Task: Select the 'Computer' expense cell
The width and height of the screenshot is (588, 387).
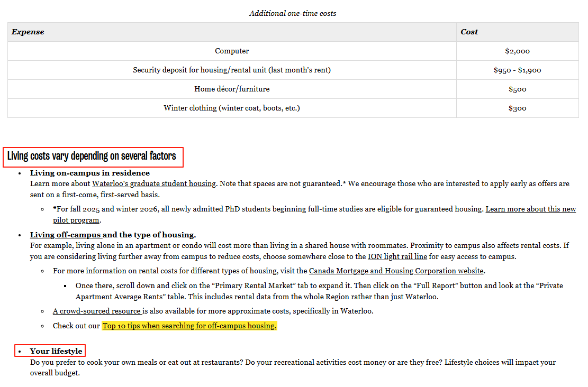Action: (232, 51)
